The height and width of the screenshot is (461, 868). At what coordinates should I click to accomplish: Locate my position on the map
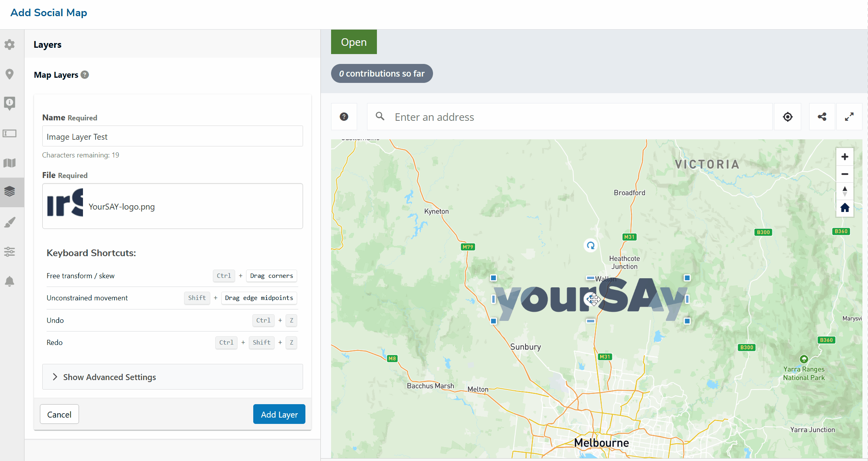pyautogui.click(x=787, y=117)
